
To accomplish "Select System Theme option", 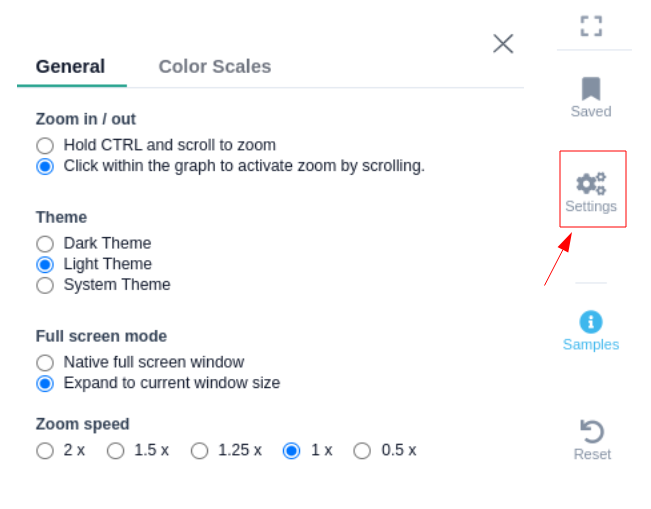I will [45, 285].
